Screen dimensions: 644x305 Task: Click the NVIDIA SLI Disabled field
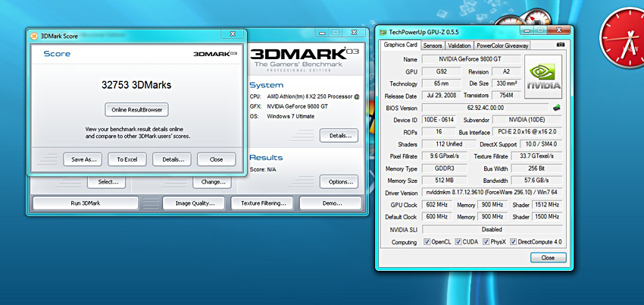click(492, 229)
